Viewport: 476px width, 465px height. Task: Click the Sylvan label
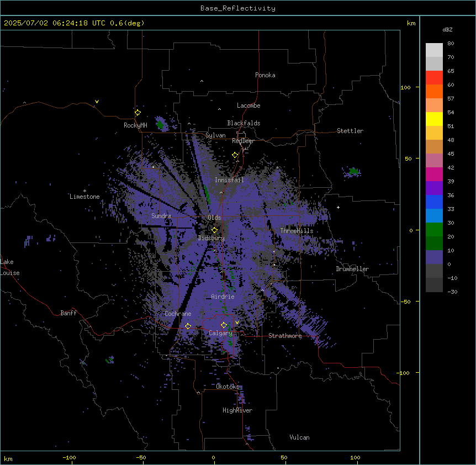pyautogui.click(x=215, y=135)
